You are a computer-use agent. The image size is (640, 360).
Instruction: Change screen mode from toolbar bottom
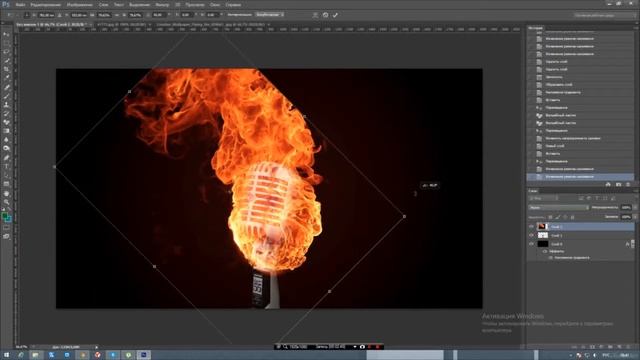(6, 236)
